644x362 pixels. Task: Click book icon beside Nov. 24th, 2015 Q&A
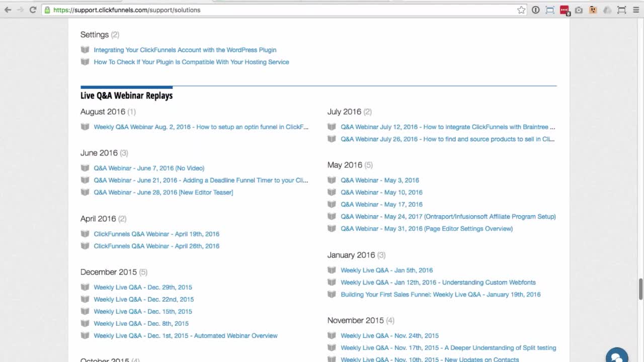[332, 335]
